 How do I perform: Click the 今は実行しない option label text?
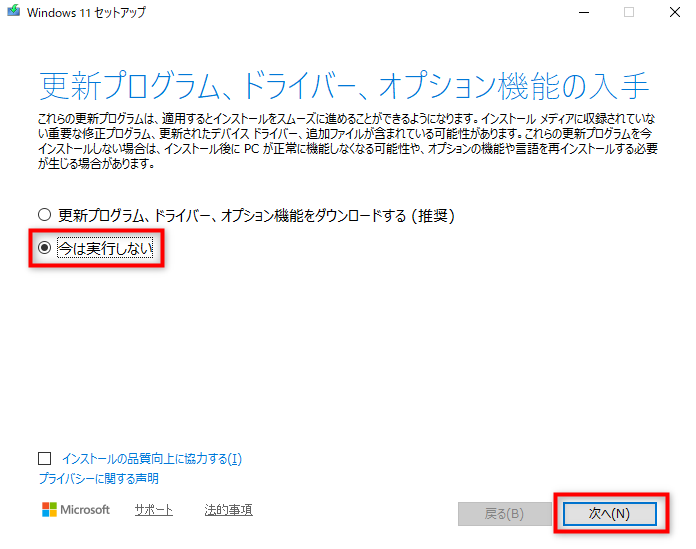106,249
